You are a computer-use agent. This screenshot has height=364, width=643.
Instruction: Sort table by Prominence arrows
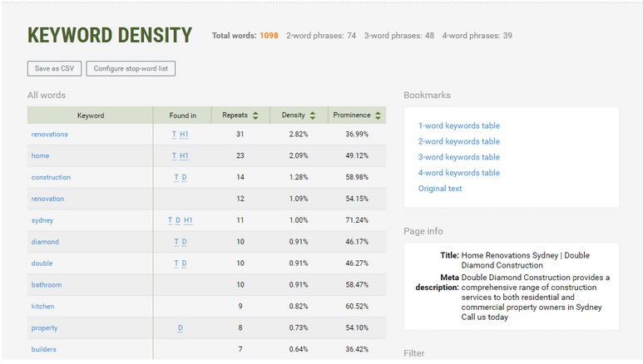click(x=378, y=116)
